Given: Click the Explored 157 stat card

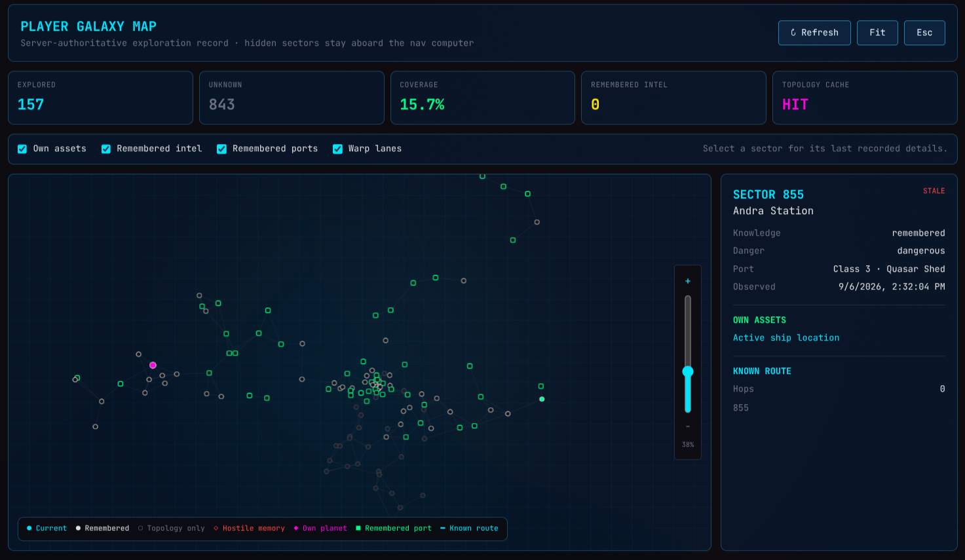Looking at the screenshot, I should coord(100,98).
